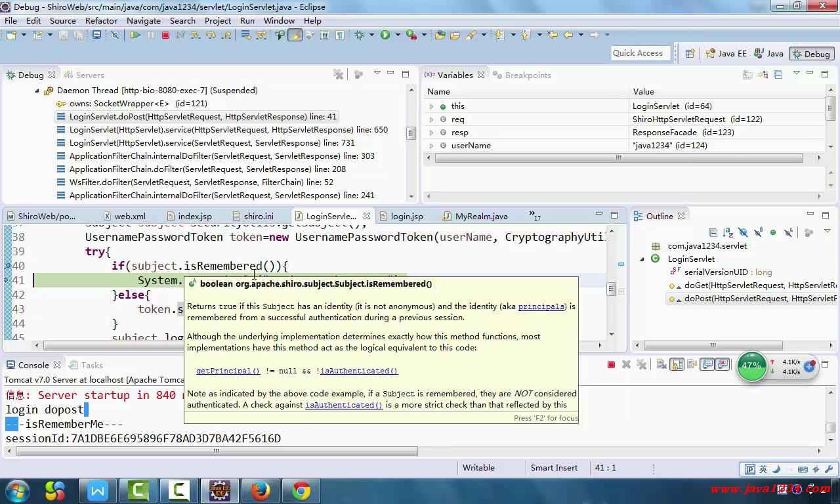Open the Run button dropdown arrow
Image resolution: width=840 pixels, height=504 pixels.
point(398,35)
